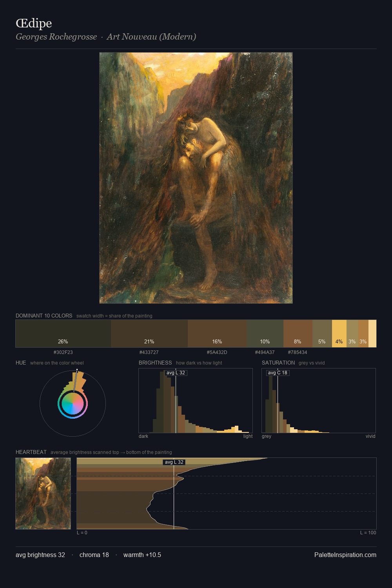Click the 'HEARTBEAT' section heading
This screenshot has height=588, width=392.
point(31,452)
